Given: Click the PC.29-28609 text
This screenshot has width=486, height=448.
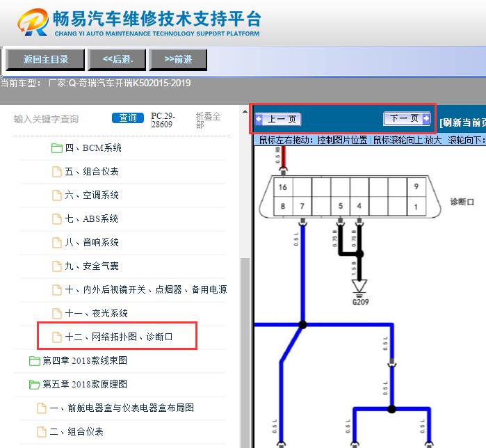Looking at the screenshot, I should pos(163,120).
